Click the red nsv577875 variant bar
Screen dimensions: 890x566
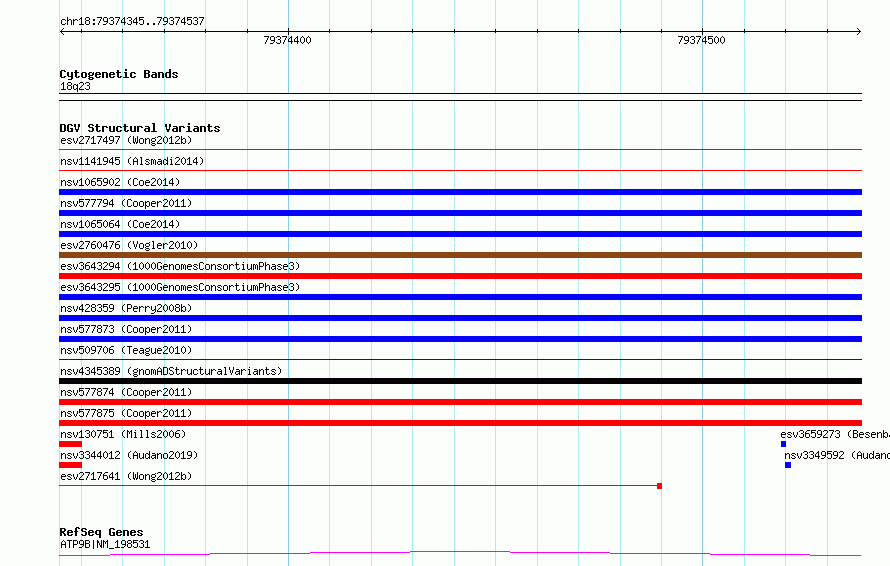click(460, 423)
